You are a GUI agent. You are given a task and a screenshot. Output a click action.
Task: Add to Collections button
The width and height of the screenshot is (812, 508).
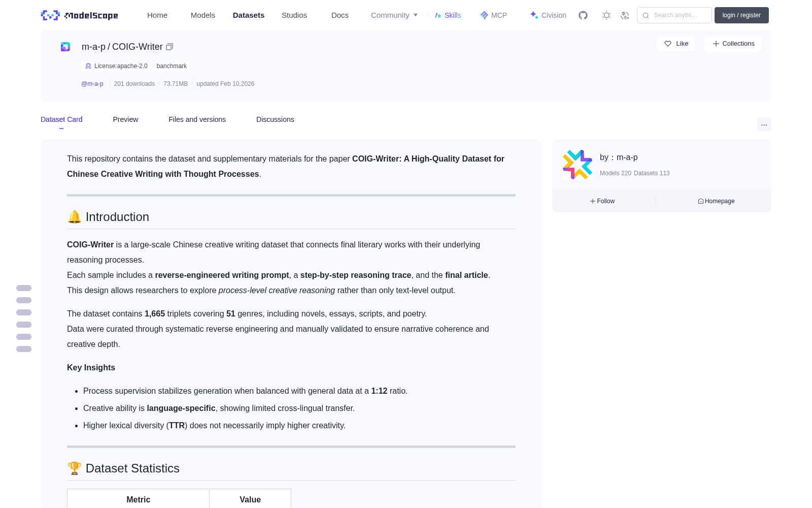pos(733,44)
